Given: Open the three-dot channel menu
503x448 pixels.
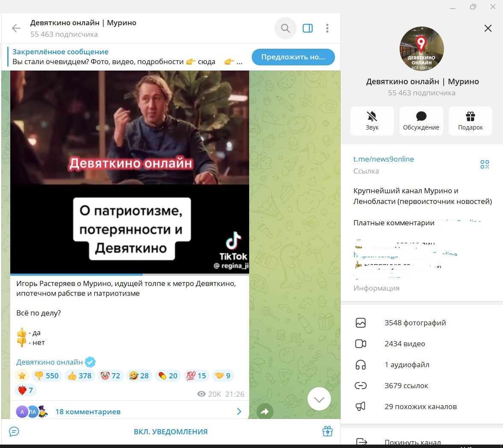Looking at the screenshot, I should [x=327, y=28].
